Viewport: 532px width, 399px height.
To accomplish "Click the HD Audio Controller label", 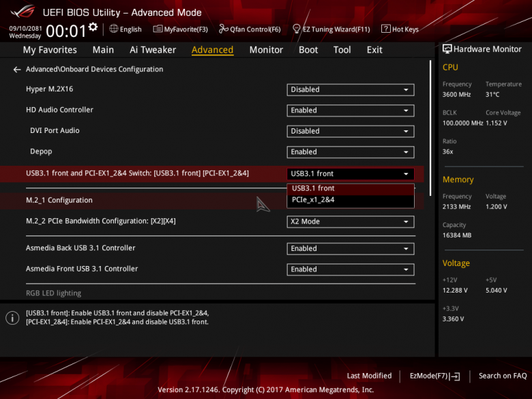I will click(x=60, y=110).
